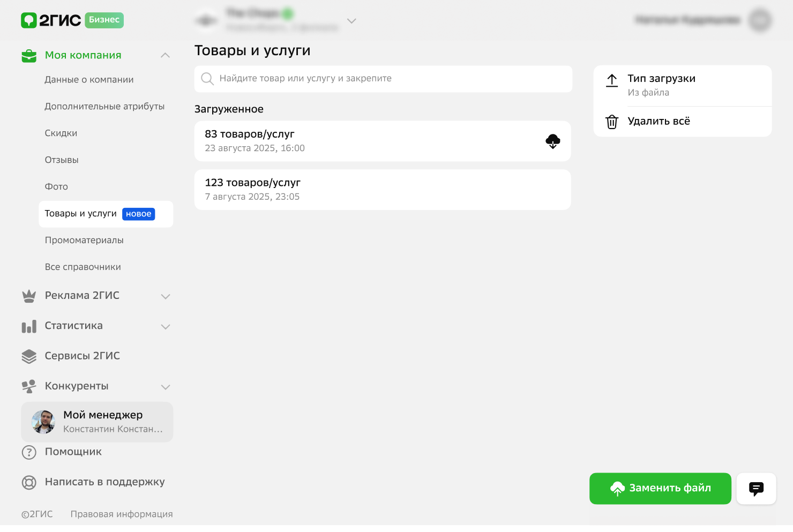
Task: Expand the Статистика menu chevron
Action: coord(165,326)
